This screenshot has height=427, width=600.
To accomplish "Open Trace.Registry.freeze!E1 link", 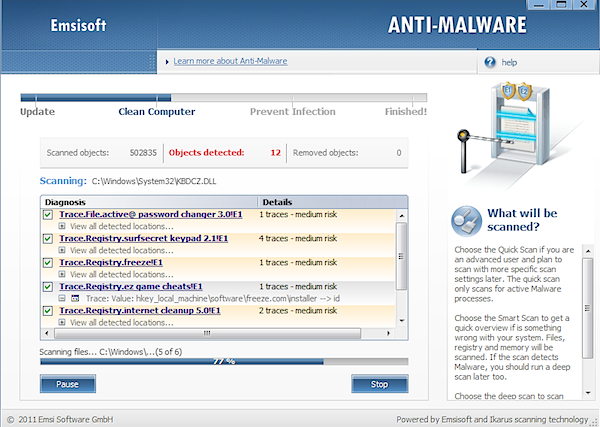I will click(111, 262).
